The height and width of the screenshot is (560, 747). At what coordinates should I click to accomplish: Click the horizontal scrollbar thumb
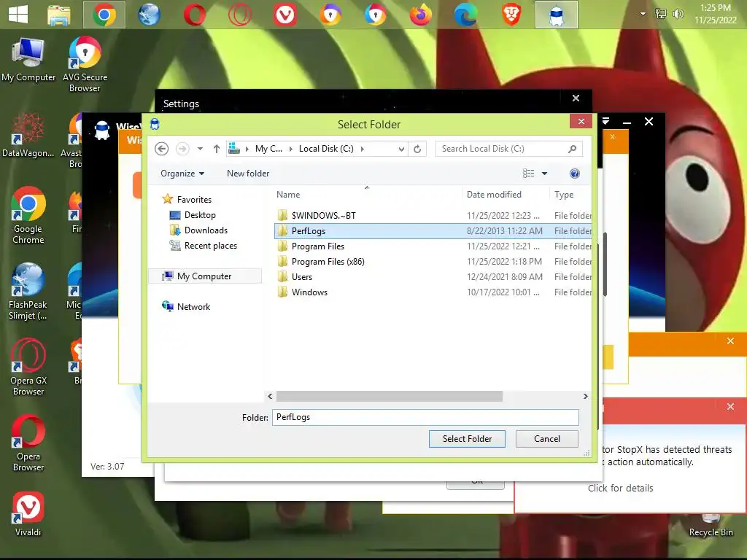[390, 396]
